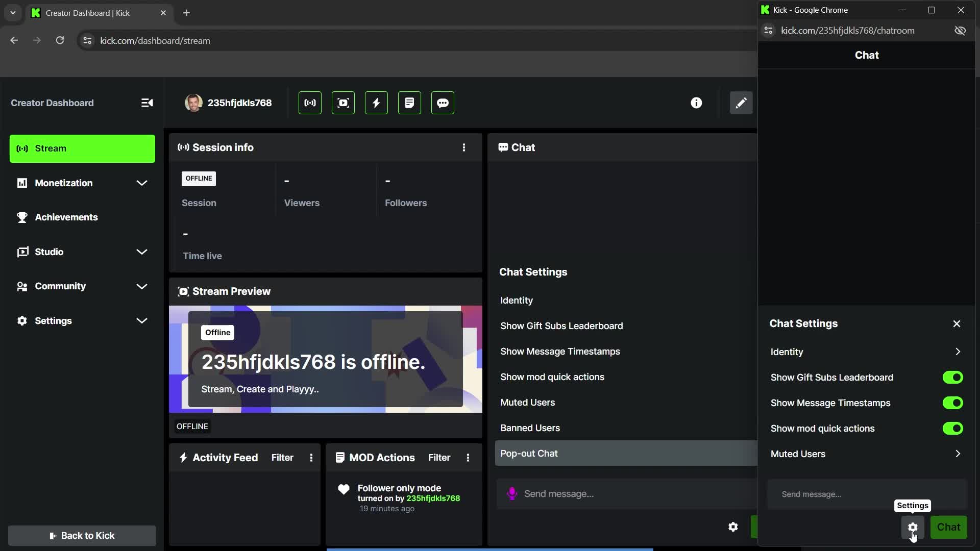The height and width of the screenshot is (551, 980).
Task: Select Stream in the sidebar
Action: (x=82, y=148)
